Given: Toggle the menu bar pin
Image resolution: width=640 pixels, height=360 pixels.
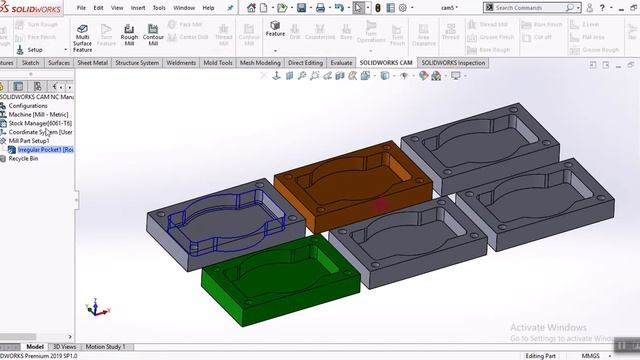Looking at the screenshot, I should pyautogui.click(x=230, y=7).
